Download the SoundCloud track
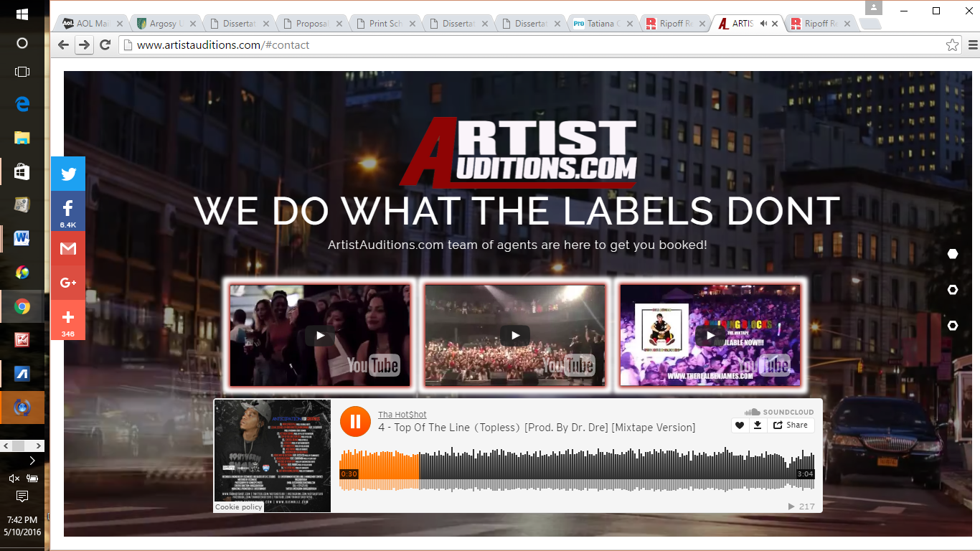The image size is (980, 551). 758,425
